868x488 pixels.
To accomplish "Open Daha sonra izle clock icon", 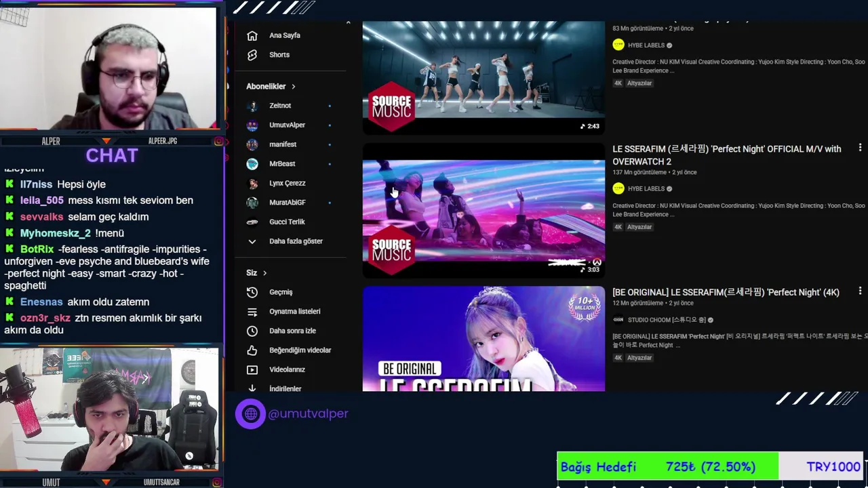I will [252, 331].
